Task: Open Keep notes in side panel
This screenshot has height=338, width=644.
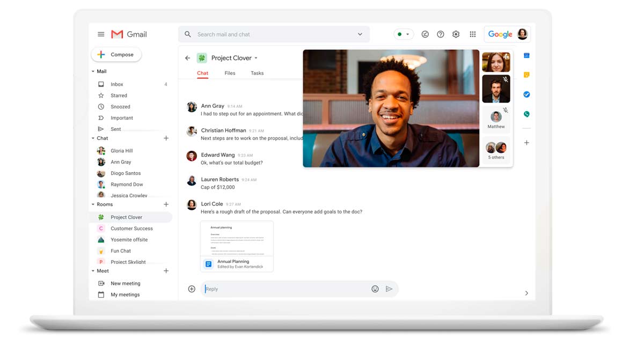Action: pos(526,75)
